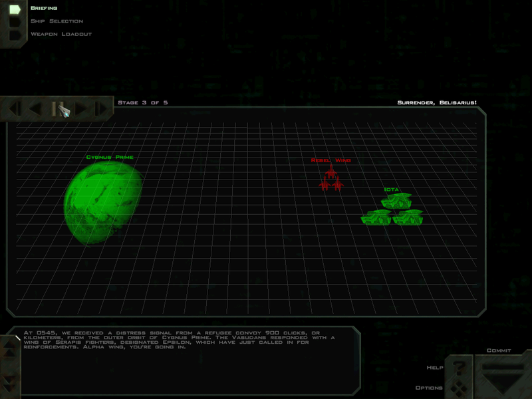Switch to the Ship Selection screen
532x399 pixels.
[57, 21]
